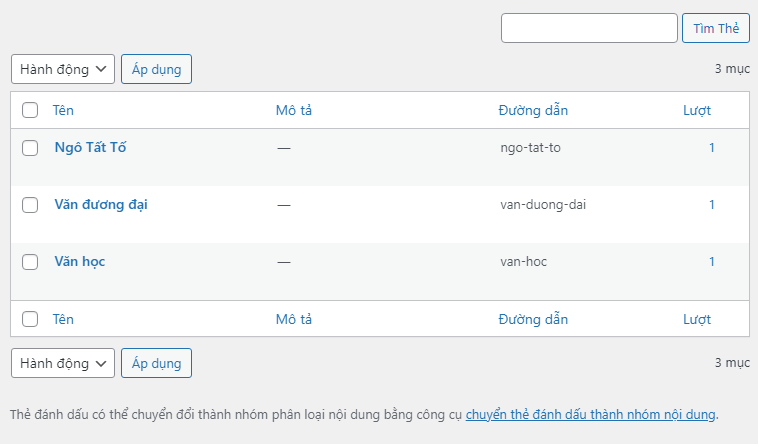Open the Ngô Tất Tố tag
The height and width of the screenshot is (444, 758).
pyautogui.click(x=90, y=147)
